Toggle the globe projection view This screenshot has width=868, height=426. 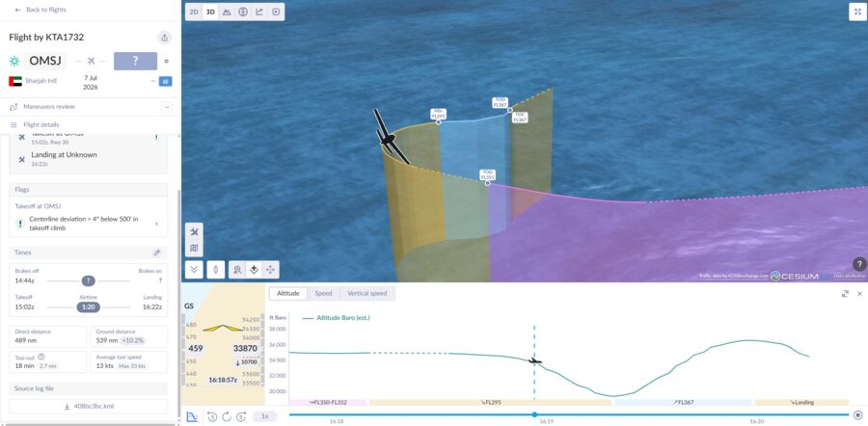242,12
